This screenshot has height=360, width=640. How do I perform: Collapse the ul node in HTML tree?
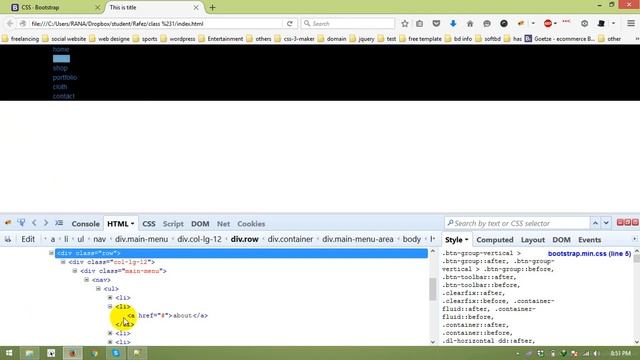98,289
